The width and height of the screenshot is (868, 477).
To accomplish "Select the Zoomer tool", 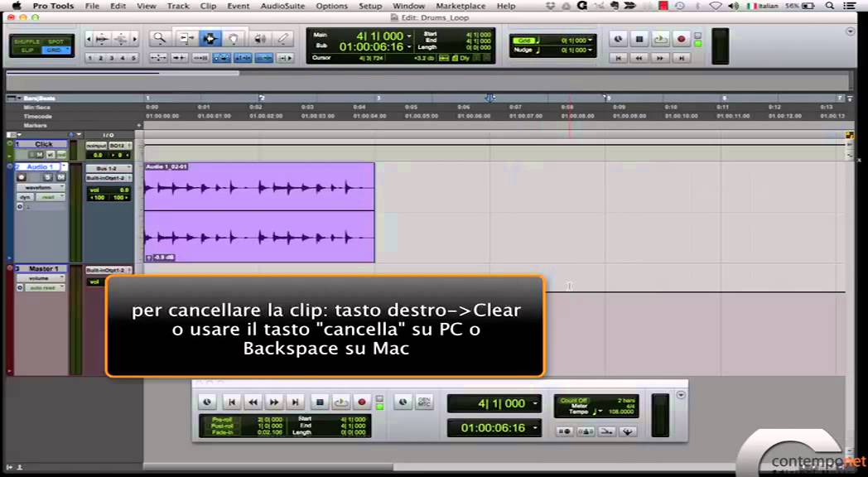I will click(160, 38).
